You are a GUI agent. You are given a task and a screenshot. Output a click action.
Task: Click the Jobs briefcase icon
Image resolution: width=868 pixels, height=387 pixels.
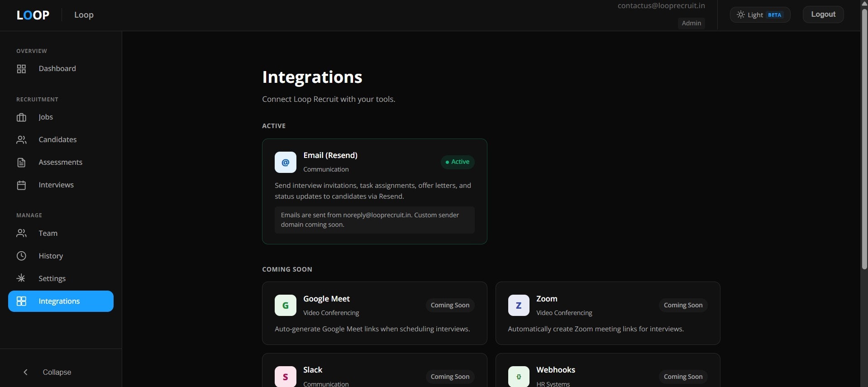pos(21,117)
